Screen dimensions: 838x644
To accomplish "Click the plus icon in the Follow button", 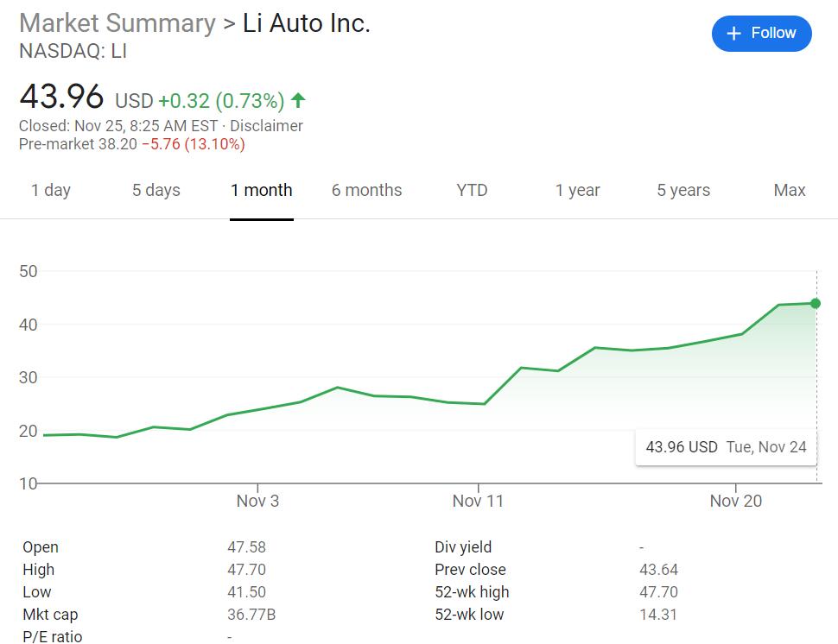I will pyautogui.click(x=734, y=34).
